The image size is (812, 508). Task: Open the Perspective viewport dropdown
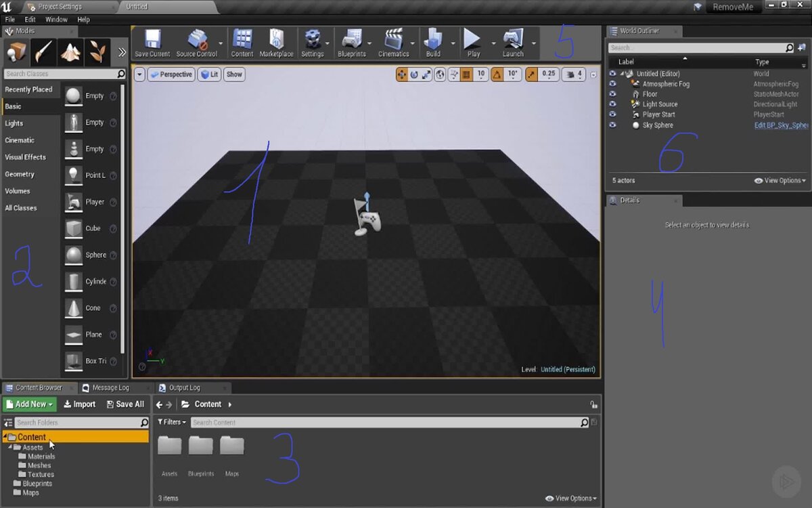(171, 75)
